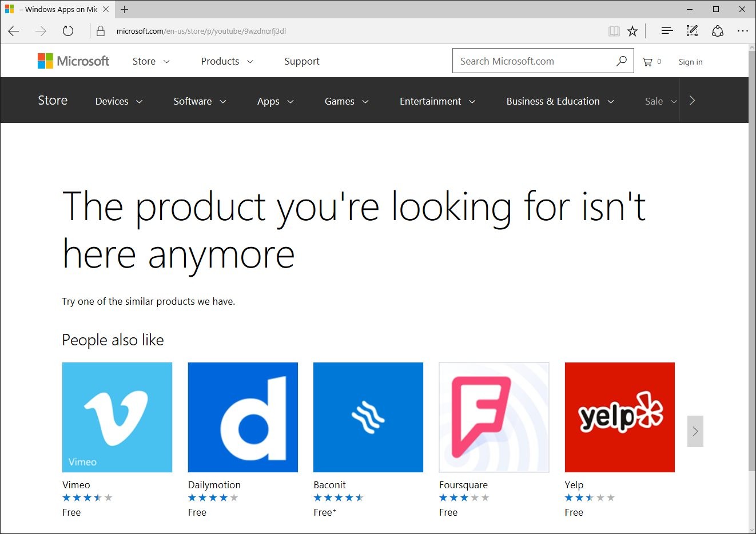756x534 pixels.
Task: Open the Foursquare app tile
Action: (x=494, y=417)
